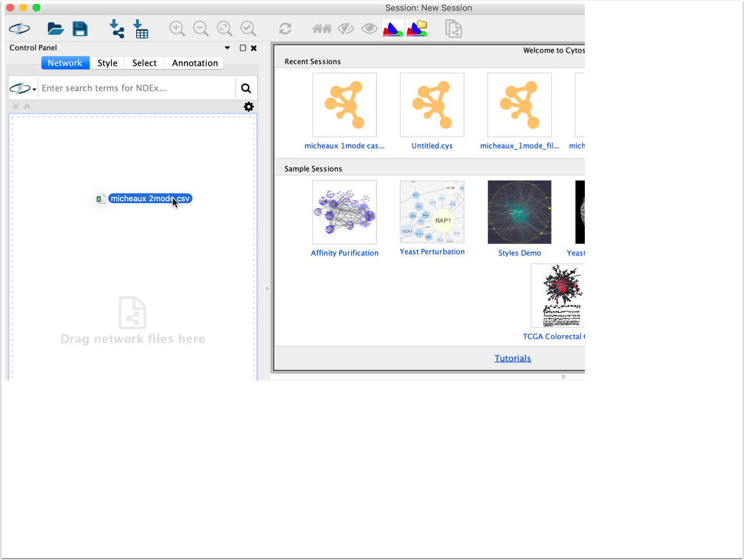The width and height of the screenshot is (744, 560).
Task: Fit network content with zoom-fit icon
Action: click(224, 29)
